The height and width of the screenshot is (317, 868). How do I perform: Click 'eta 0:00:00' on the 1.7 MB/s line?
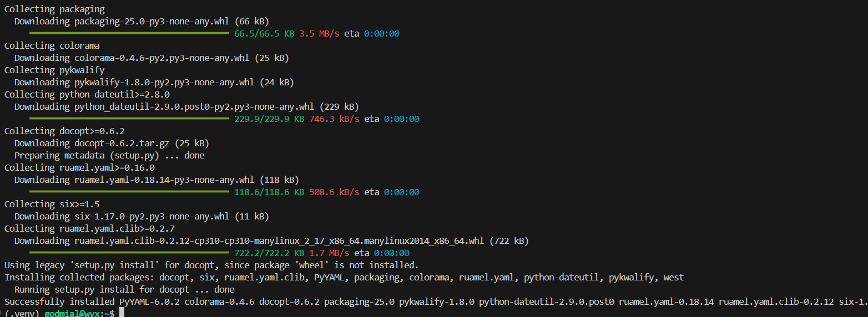click(x=382, y=253)
